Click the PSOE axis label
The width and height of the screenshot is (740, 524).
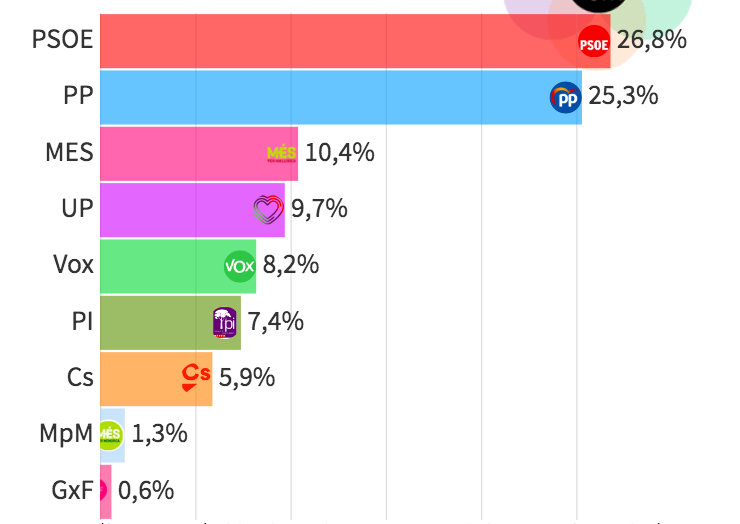63,41
